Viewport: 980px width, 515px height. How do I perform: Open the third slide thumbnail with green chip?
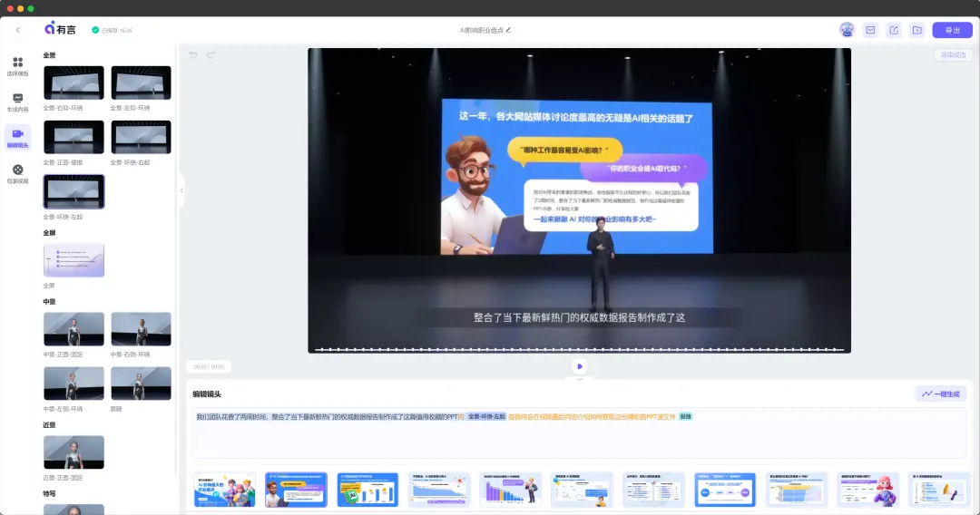(367, 490)
